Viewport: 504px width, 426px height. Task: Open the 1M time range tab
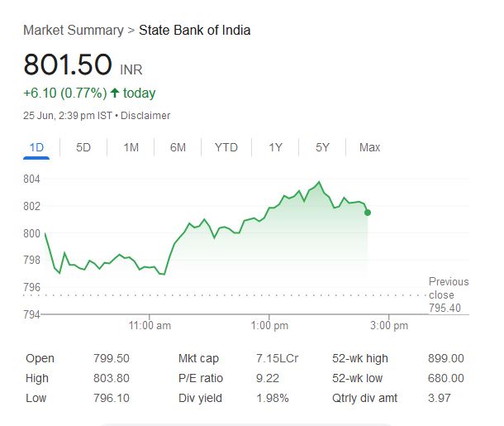[131, 147]
